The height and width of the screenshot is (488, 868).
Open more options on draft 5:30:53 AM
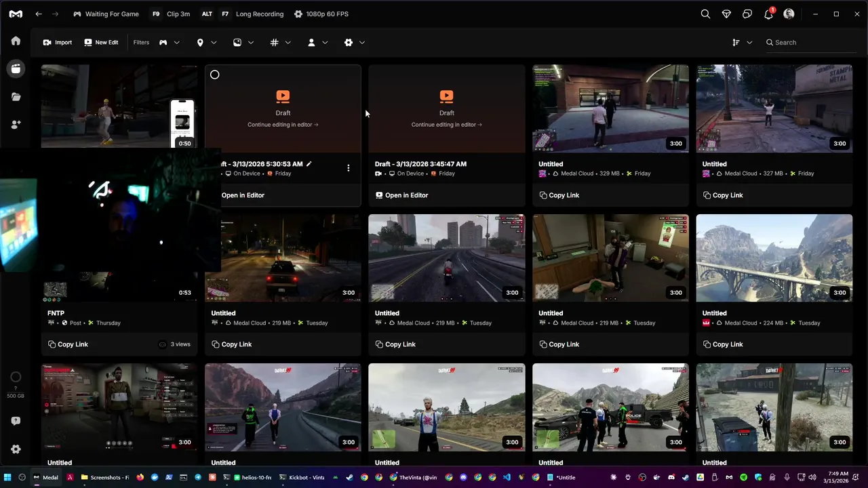tap(349, 168)
